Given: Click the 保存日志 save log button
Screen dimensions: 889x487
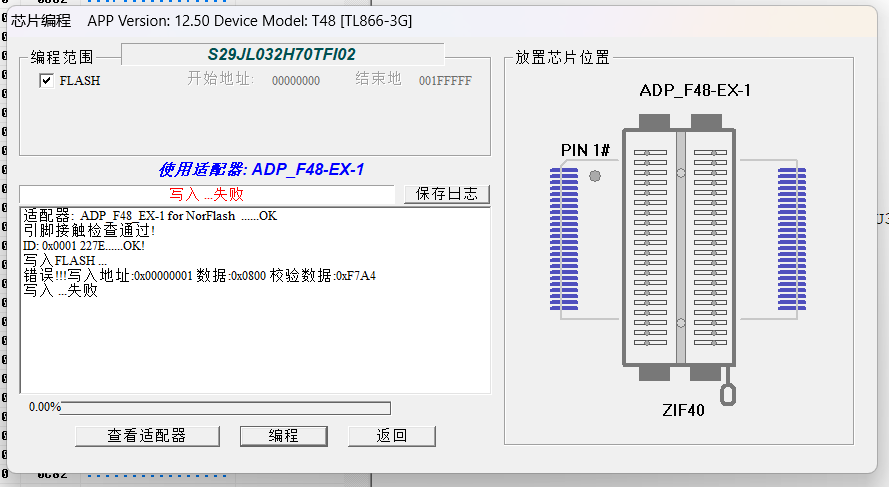Looking at the screenshot, I should tap(447, 194).
